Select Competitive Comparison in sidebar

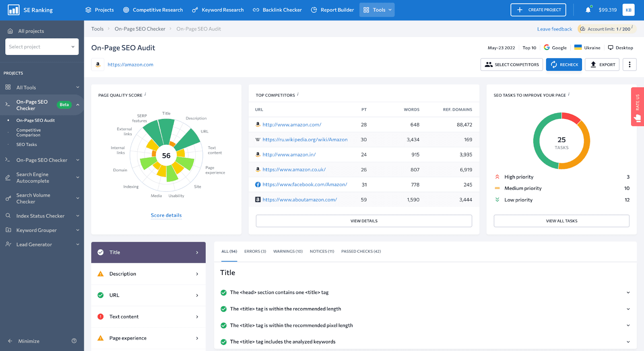pyautogui.click(x=29, y=133)
